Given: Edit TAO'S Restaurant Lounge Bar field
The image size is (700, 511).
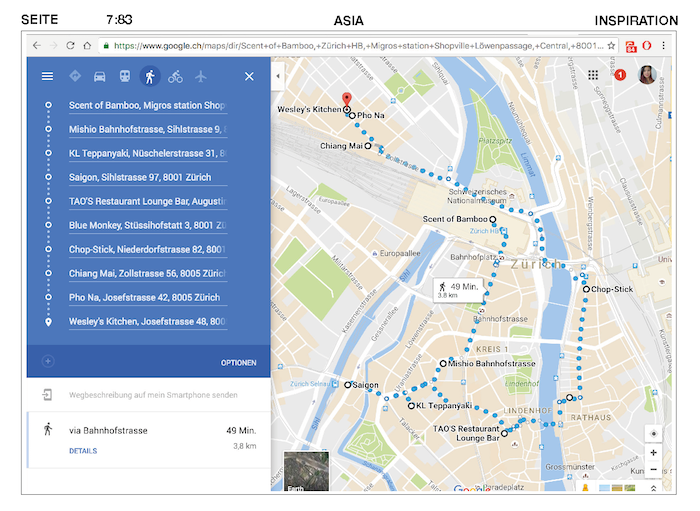Looking at the screenshot, I should 148,202.
